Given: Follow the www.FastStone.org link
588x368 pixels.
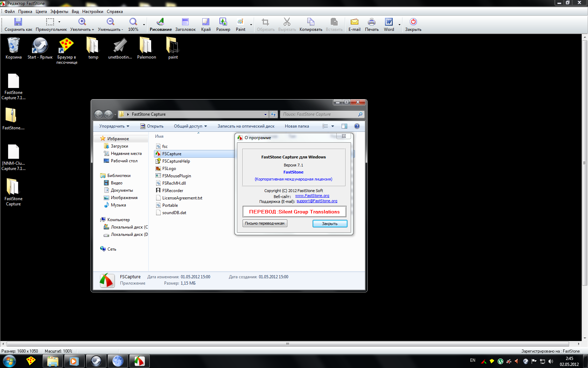Looking at the screenshot, I should [x=312, y=196].
